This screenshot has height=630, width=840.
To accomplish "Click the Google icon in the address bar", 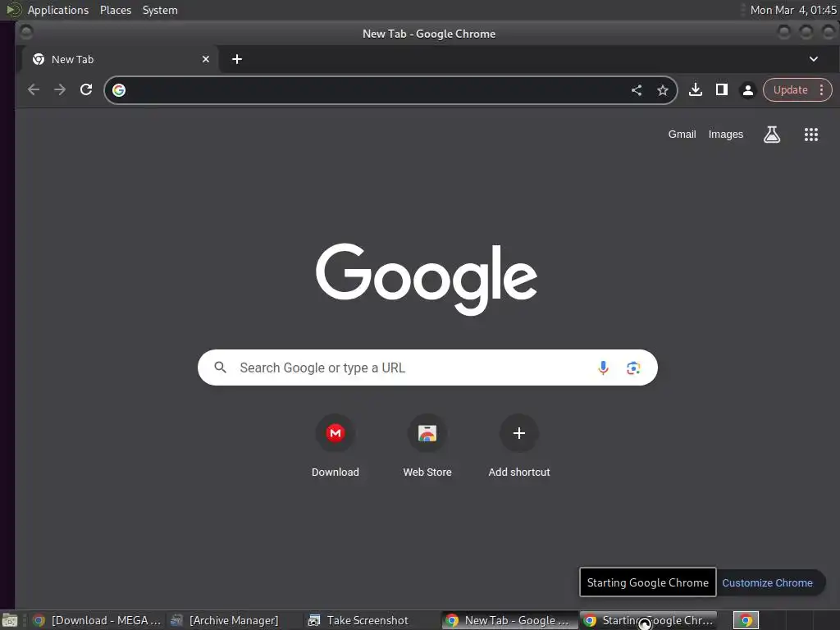I will 119,90.
